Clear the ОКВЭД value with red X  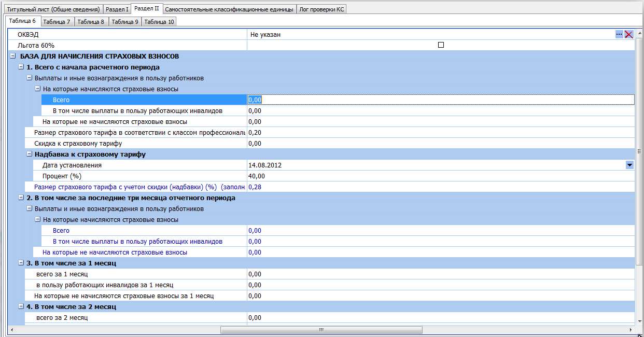click(629, 34)
